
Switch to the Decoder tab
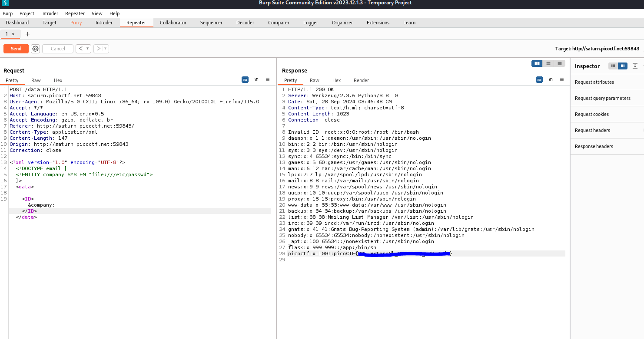(245, 23)
